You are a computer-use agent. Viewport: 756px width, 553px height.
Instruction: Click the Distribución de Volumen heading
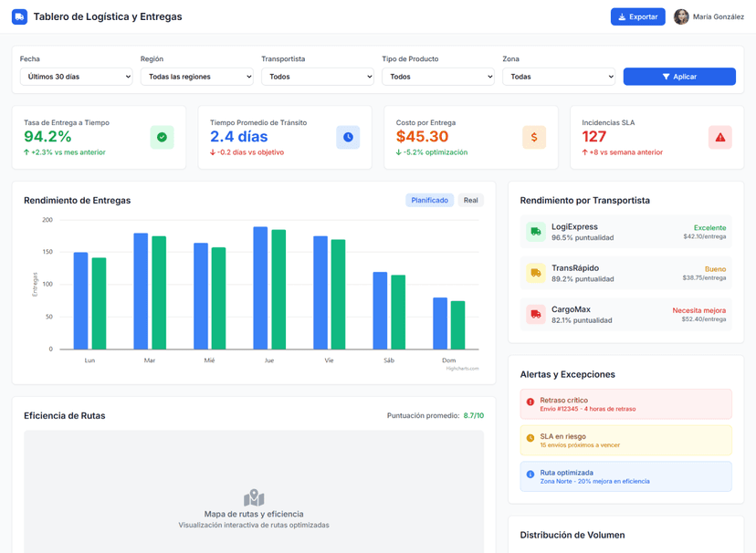click(x=572, y=535)
